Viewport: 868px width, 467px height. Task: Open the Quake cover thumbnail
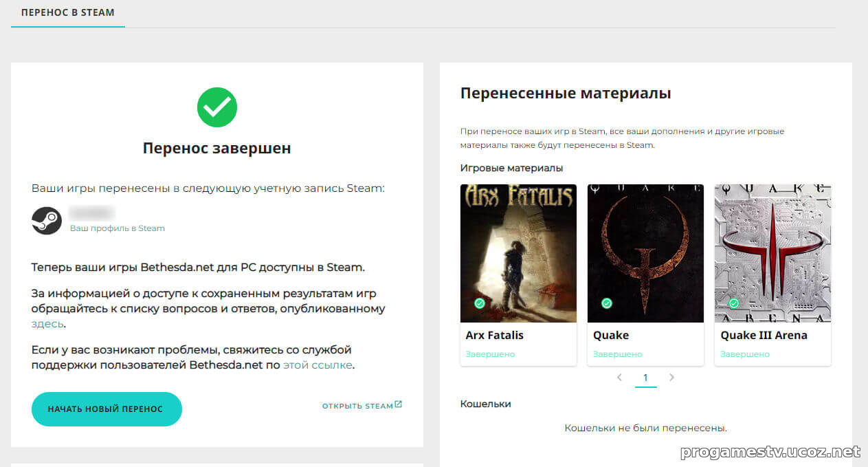tap(645, 253)
